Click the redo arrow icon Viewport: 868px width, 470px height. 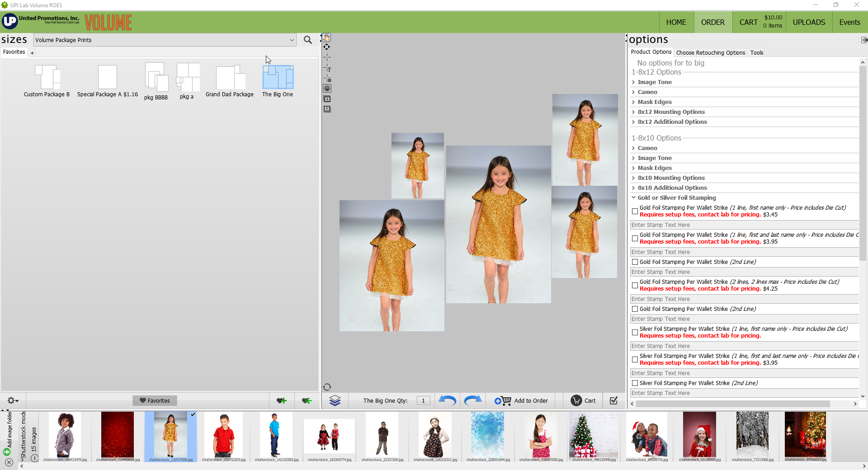coord(472,400)
